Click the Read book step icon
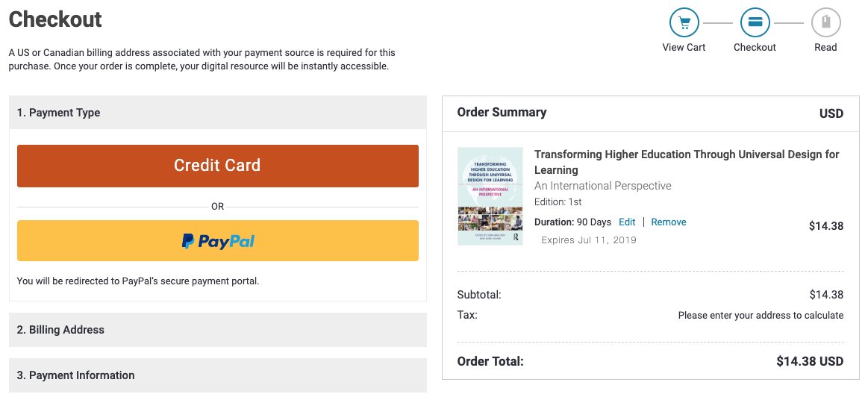 (825, 23)
